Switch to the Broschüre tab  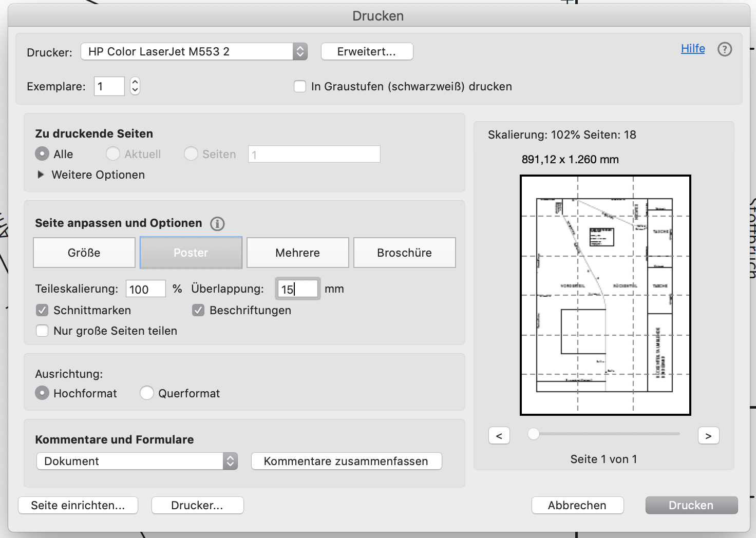click(405, 253)
